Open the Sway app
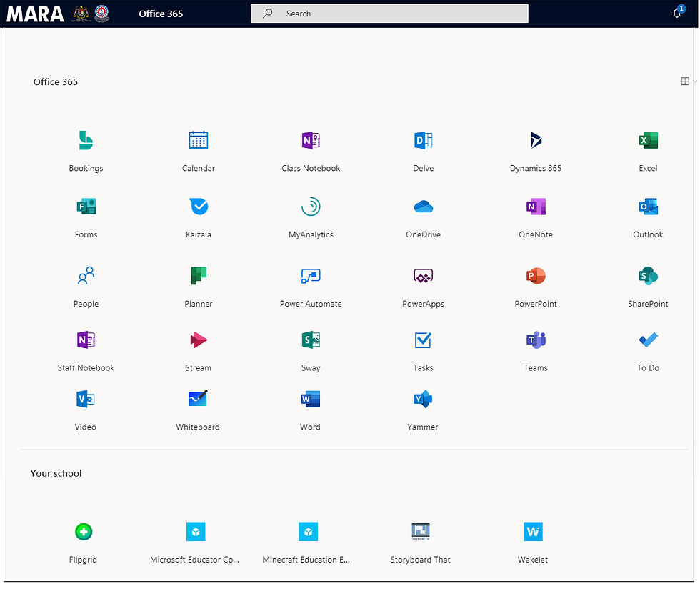The image size is (700, 589). [x=311, y=351]
